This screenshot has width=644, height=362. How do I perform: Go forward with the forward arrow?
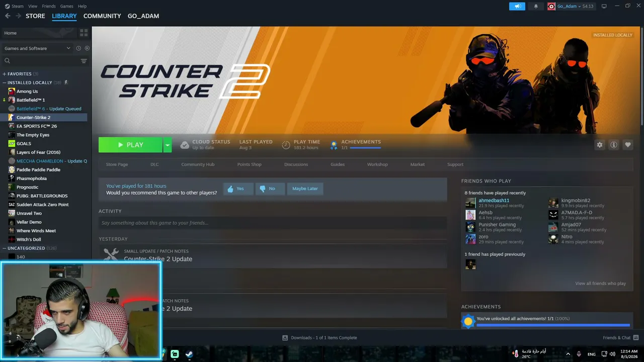click(x=19, y=16)
